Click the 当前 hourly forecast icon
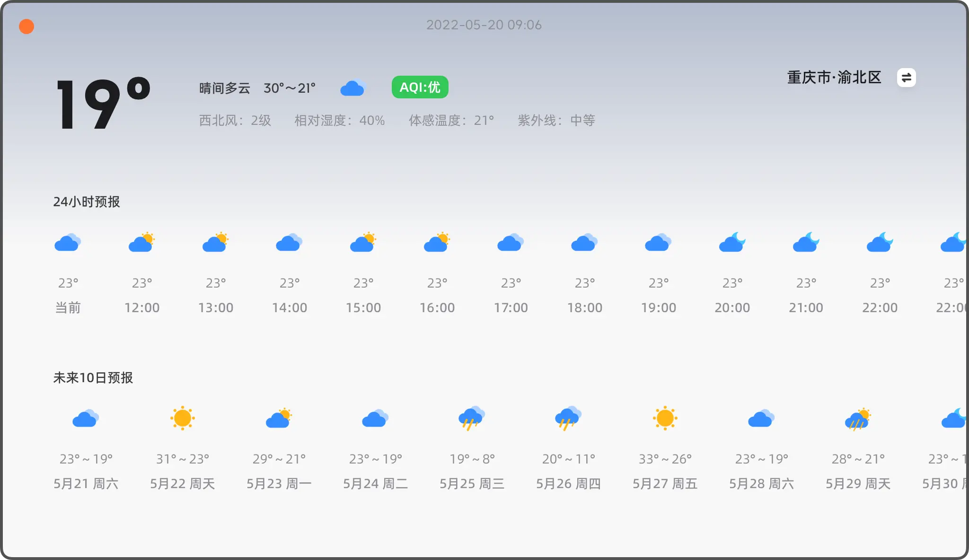The height and width of the screenshot is (560, 969). point(68,243)
